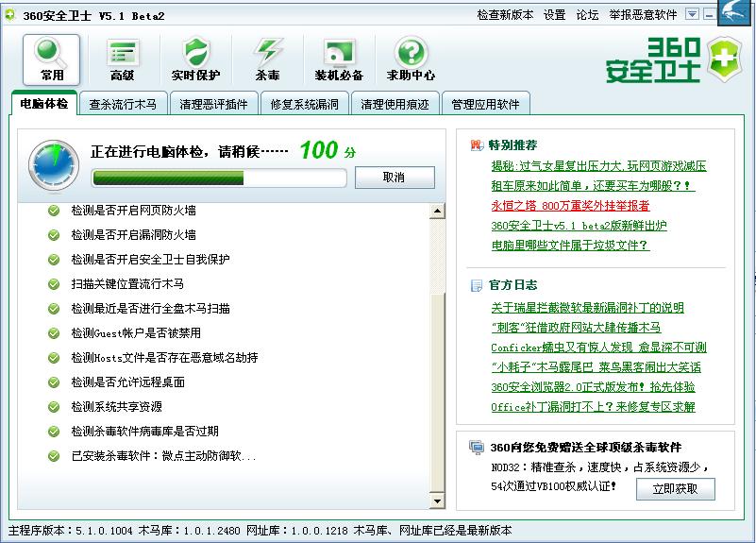This screenshot has height=543, width=756.
Task: Open 求助中心 help icon
Action: 411,59
